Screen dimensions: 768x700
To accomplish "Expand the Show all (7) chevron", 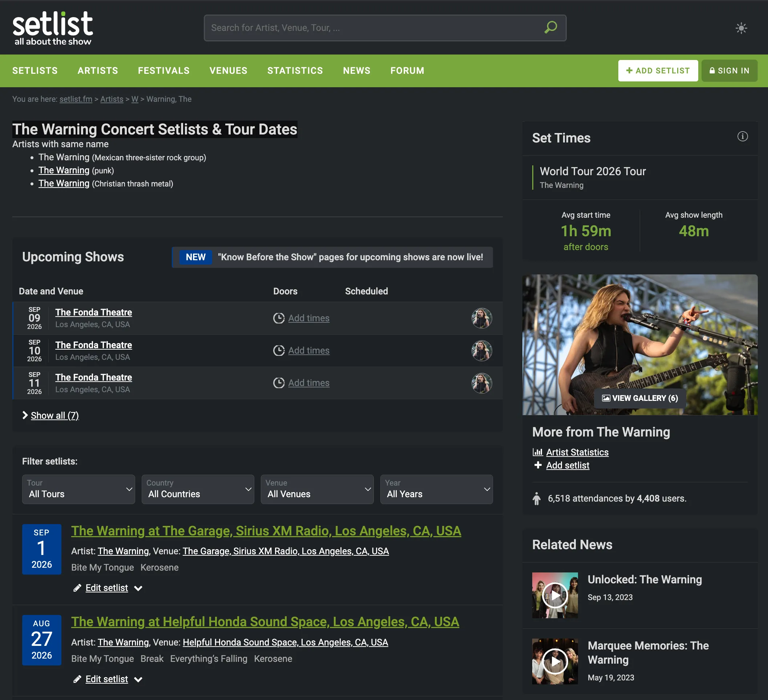I will pos(25,415).
